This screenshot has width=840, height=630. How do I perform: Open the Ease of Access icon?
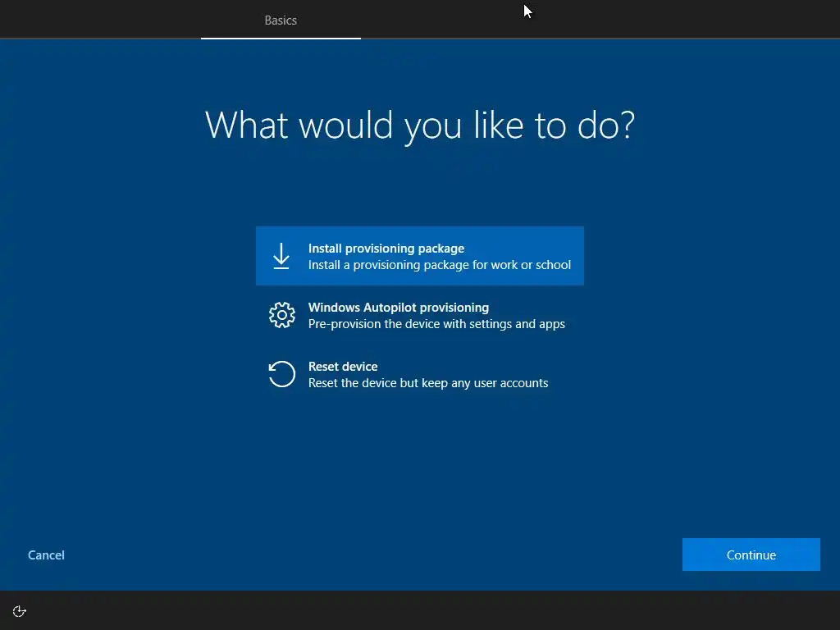(x=20, y=611)
